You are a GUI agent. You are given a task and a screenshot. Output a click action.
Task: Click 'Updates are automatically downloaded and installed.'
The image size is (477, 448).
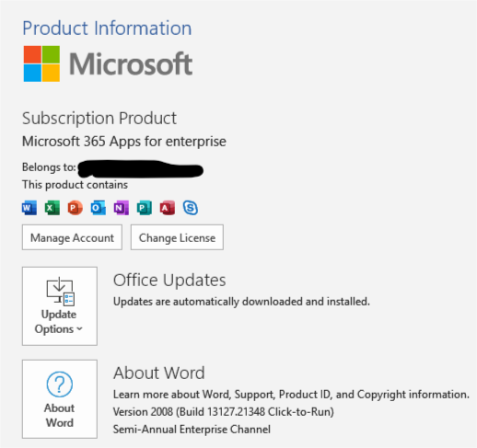click(x=241, y=302)
